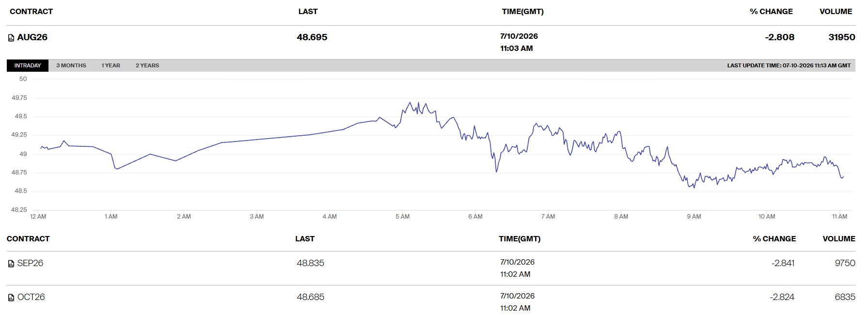
Task: Click the lower CONTRACT column header
Action: tap(28, 239)
